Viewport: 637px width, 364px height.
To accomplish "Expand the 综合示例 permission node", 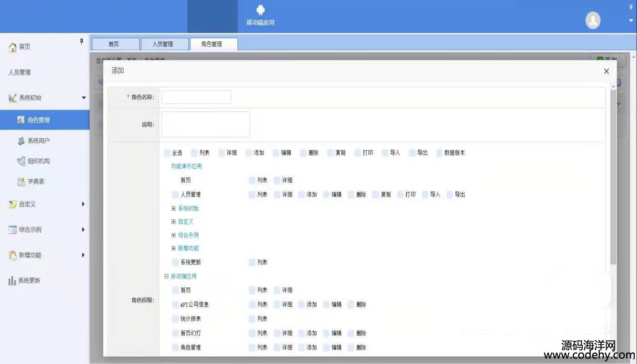I will tap(173, 236).
